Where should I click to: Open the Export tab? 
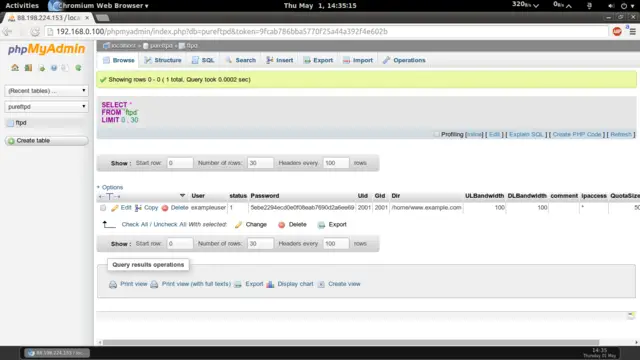pos(318,60)
